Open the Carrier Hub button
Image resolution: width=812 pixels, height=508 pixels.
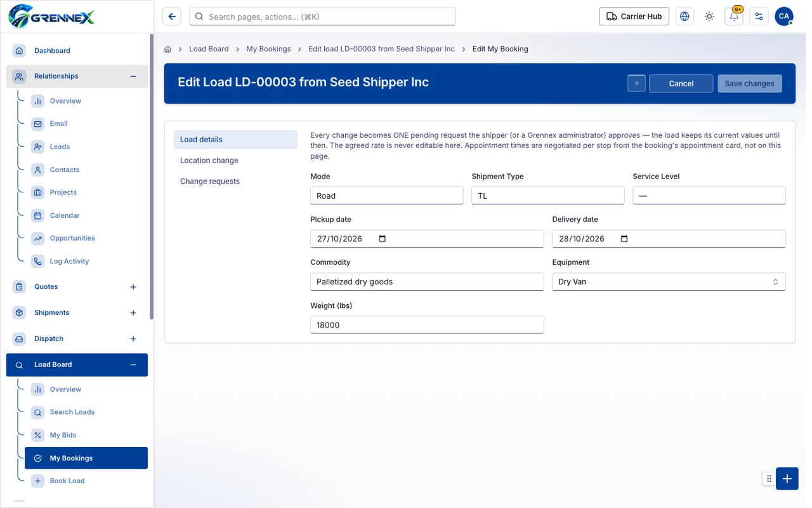click(634, 17)
